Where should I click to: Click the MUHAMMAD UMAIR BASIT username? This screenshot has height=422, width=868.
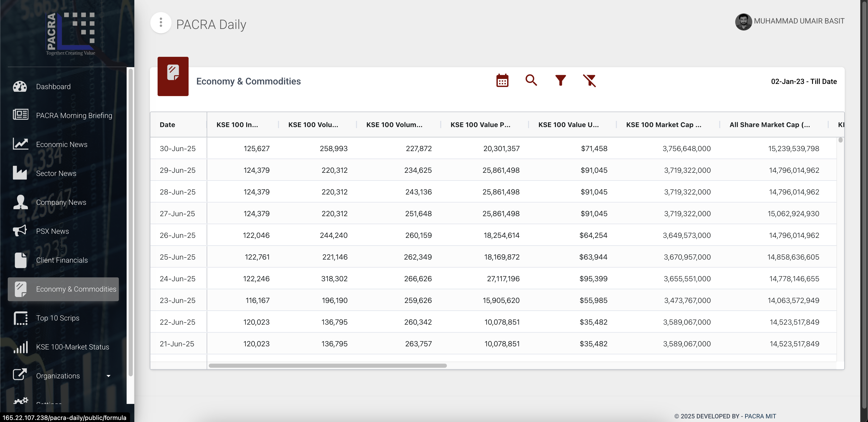(x=799, y=21)
